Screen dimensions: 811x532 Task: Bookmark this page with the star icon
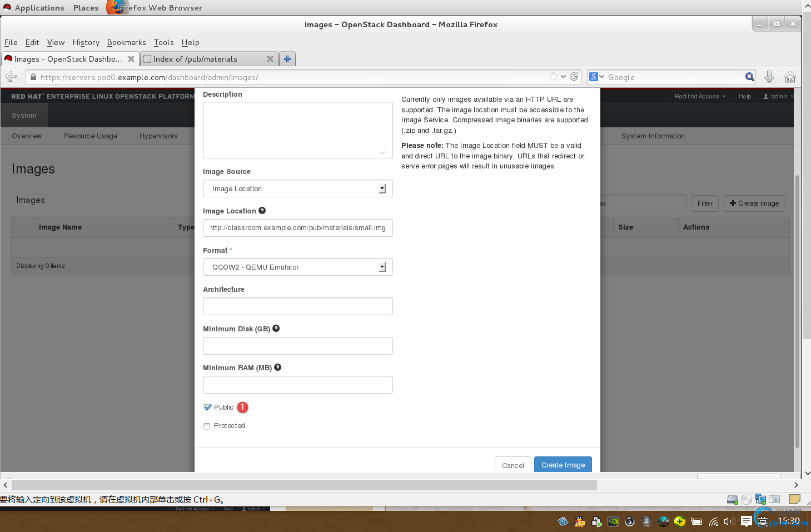[x=554, y=77]
